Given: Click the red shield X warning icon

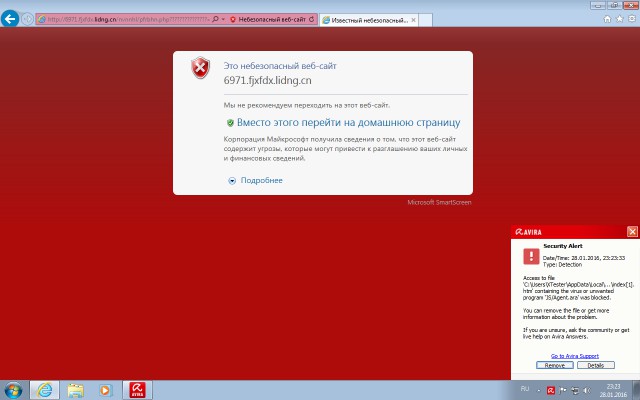Looking at the screenshot, I should pos(200,68).
